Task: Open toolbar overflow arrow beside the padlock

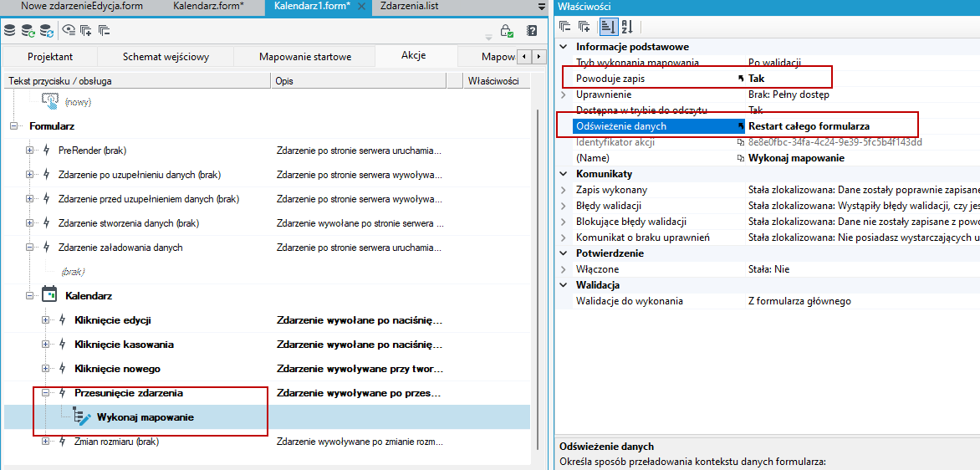Action: (x=489, y=36)
